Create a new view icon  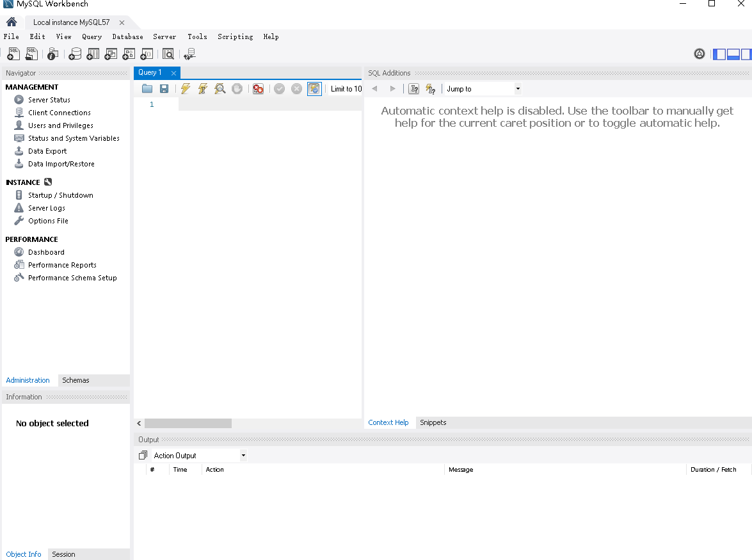[x=111, y=54]
